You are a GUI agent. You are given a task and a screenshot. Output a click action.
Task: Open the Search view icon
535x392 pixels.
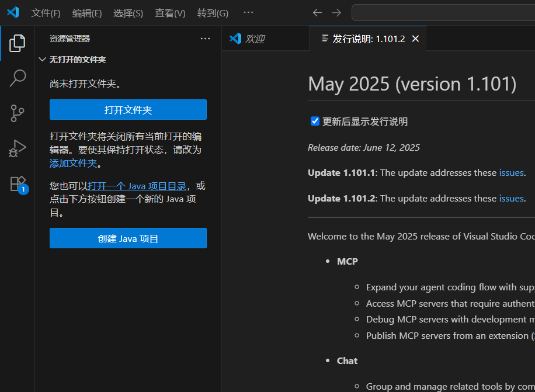18,78
